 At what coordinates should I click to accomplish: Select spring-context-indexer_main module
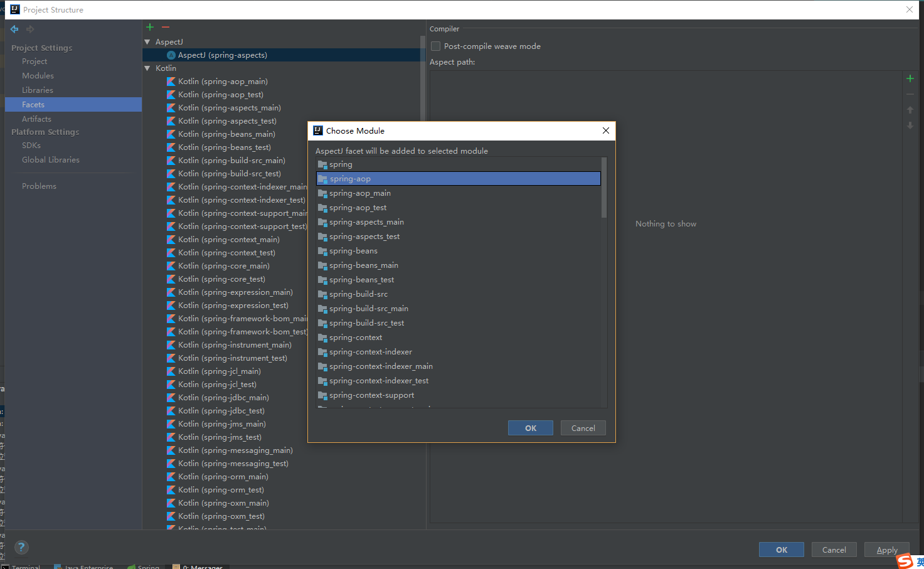[459, 366]
